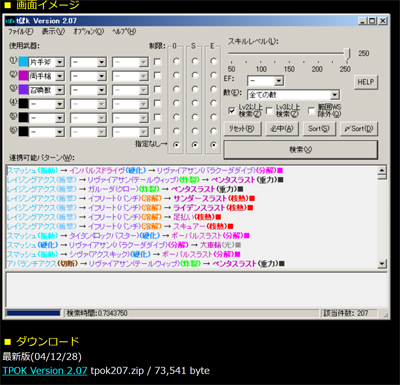Click the tpok application icon in title bar
The width and height of the screenshot is (400, 385).
point(10,21)
